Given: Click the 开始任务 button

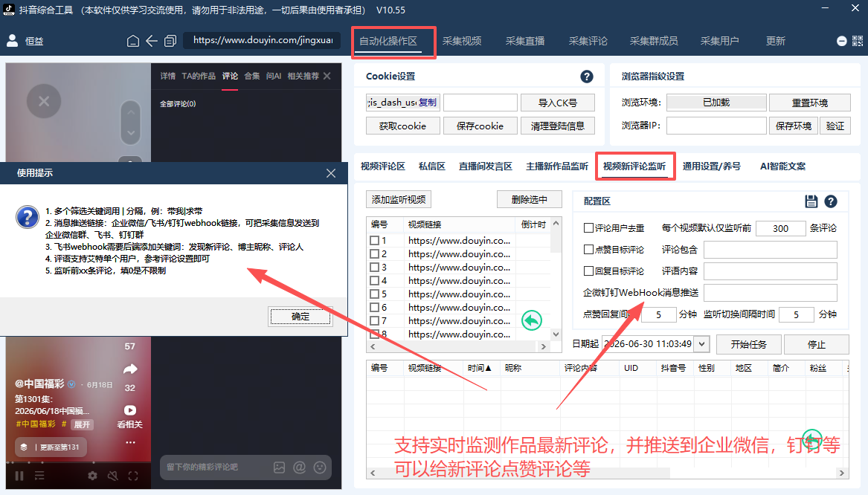Looking at the screenshot, I should tap(748, 344).
